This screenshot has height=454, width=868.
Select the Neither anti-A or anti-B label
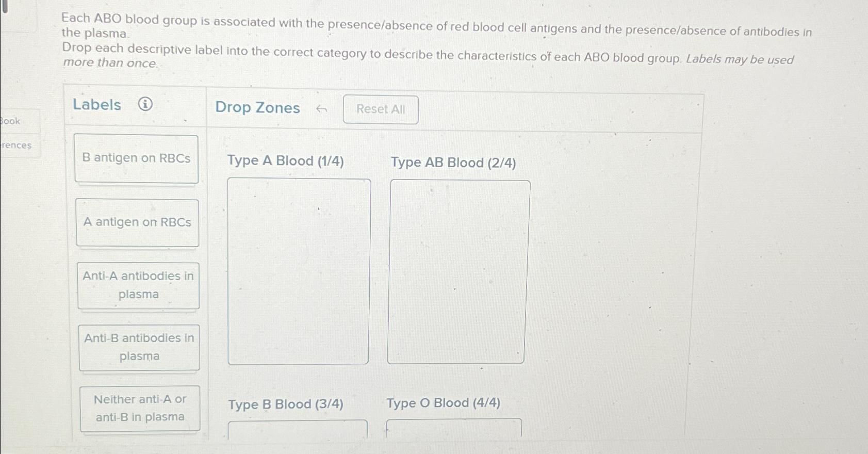click(139, 408)
